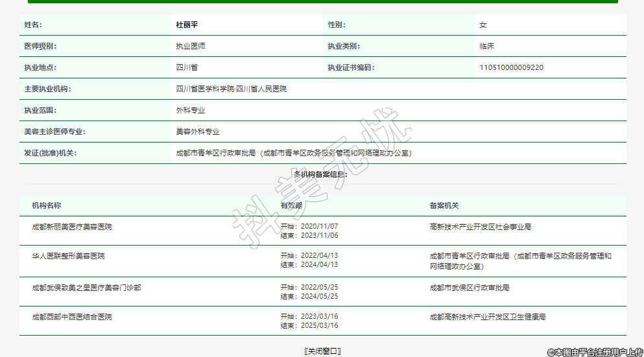Click the 外科专业 practice scope value
The width and height of the screenshot is (644, 357).
191,110
